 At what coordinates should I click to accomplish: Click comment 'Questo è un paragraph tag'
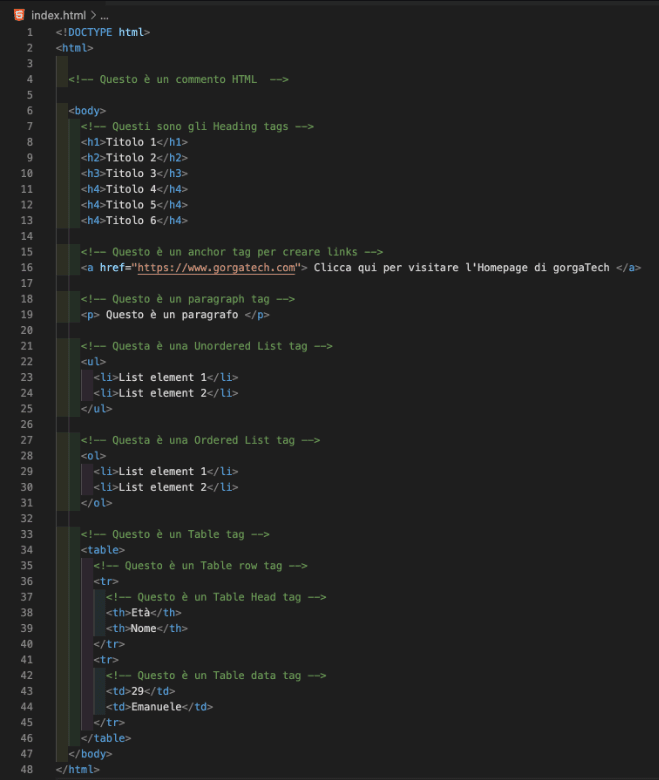click(188, 299)
